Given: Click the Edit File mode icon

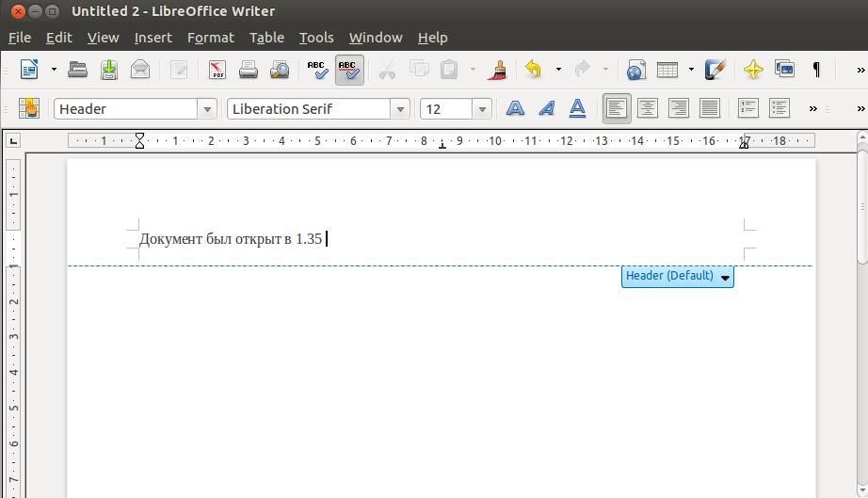Looking at the screenshot, I should [x=178, y=70].
